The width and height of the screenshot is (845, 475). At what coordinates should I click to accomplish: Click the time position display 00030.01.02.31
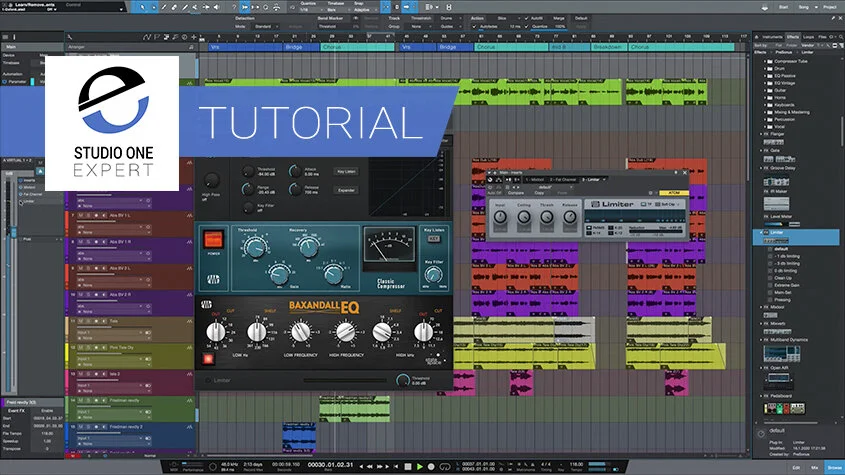coord(330,465)
